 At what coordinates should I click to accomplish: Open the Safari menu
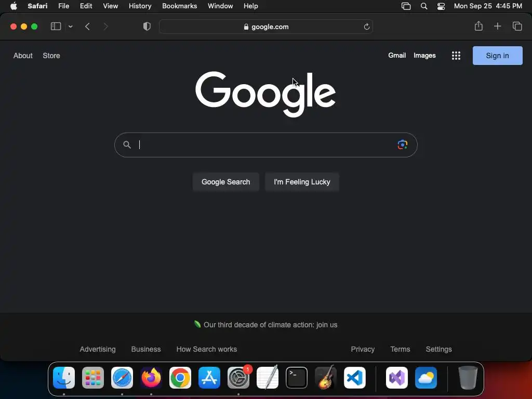(37, 6)
